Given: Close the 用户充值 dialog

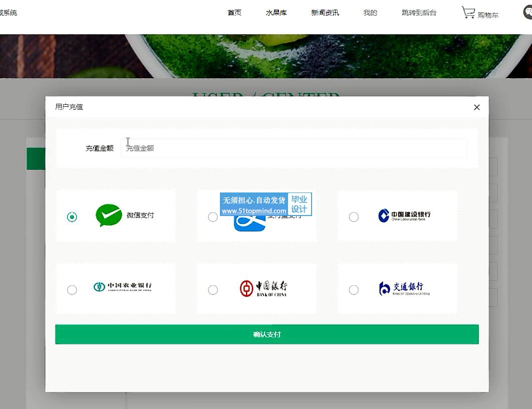Looking at the screenshot, I should [477, 107].
